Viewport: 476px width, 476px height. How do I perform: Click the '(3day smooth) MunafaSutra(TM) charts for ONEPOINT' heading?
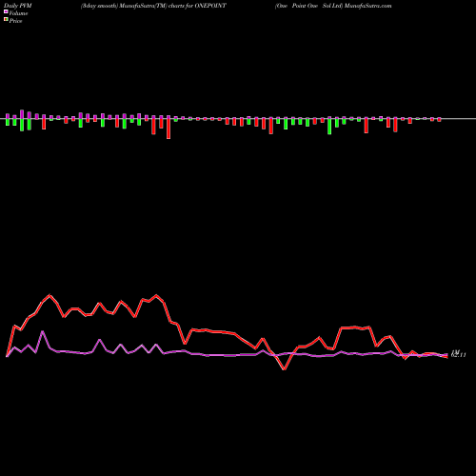[153, 6]
